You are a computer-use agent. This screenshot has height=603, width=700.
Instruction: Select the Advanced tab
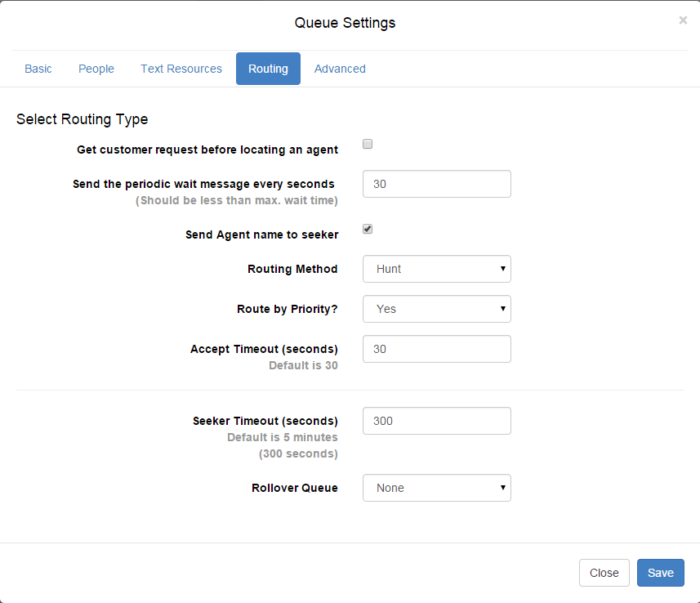point(340,69)
